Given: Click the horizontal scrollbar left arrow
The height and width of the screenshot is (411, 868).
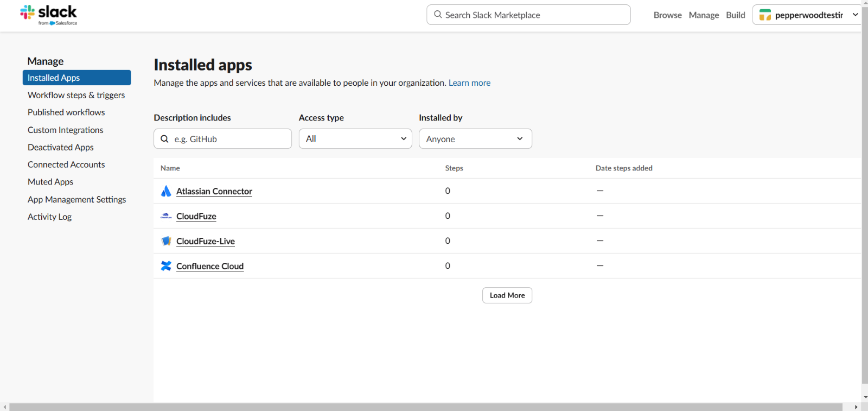Looking at the screenshot, I should 4,407.
